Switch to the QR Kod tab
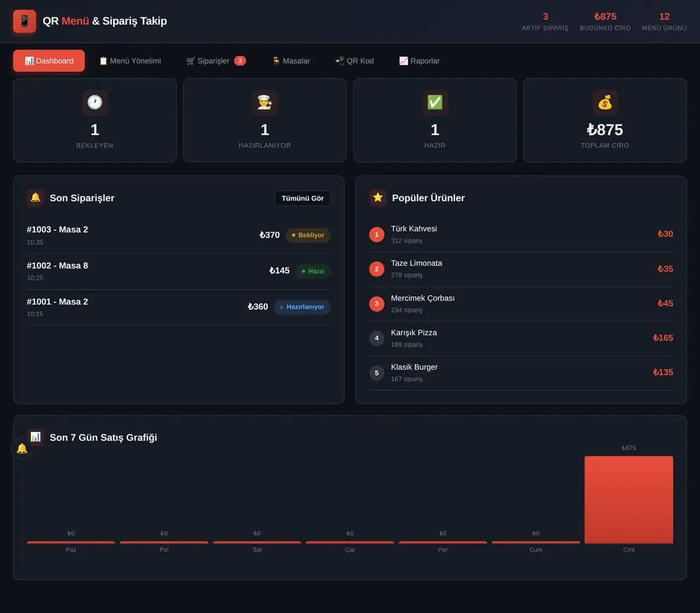The image size is (700, 613). point(355,61)
